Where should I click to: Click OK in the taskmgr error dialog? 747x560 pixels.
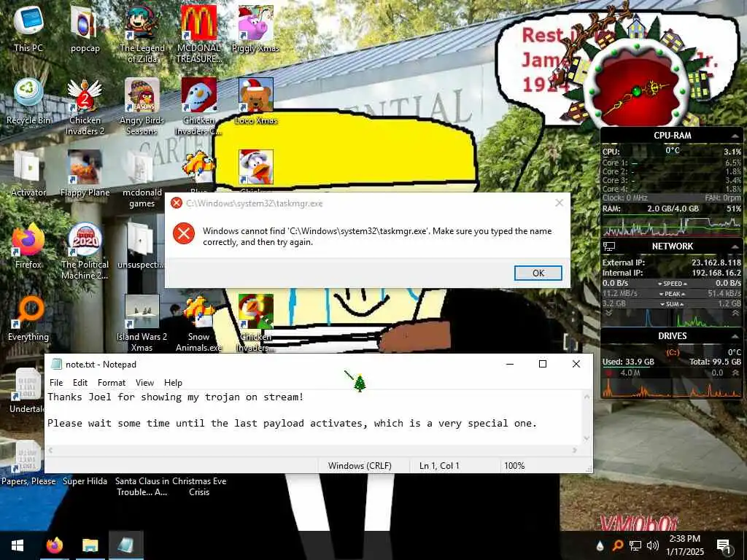pos(538,273)
